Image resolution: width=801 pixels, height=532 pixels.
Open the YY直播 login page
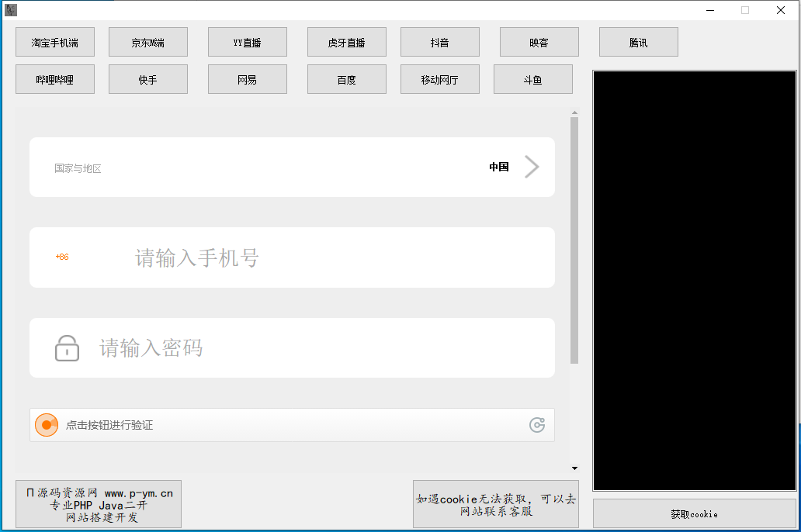pyautogui.click(x=248, y=42)
